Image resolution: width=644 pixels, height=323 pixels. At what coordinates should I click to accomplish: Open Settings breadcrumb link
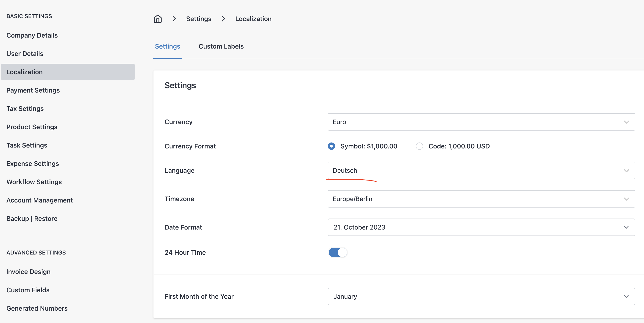click(x=199, y=19)
